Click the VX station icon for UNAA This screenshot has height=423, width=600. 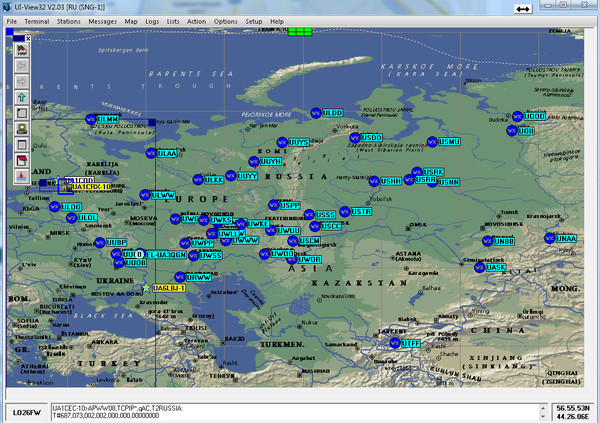(549, 238)
